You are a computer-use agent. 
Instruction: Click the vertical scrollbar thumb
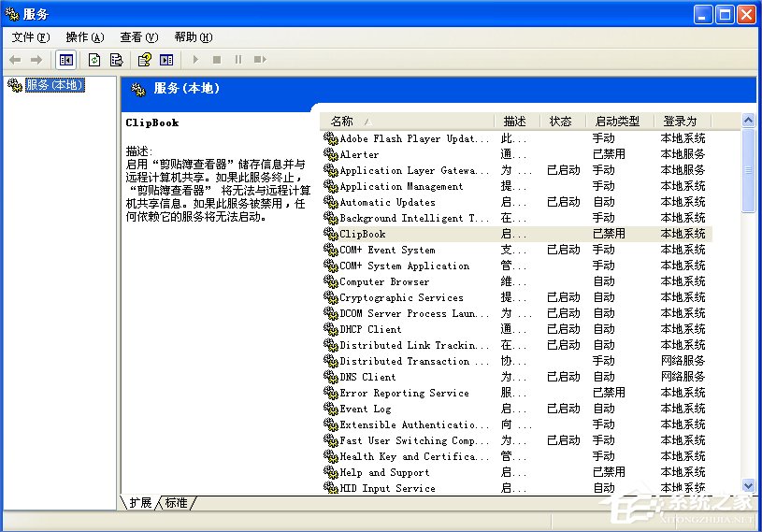click(748, 169)
